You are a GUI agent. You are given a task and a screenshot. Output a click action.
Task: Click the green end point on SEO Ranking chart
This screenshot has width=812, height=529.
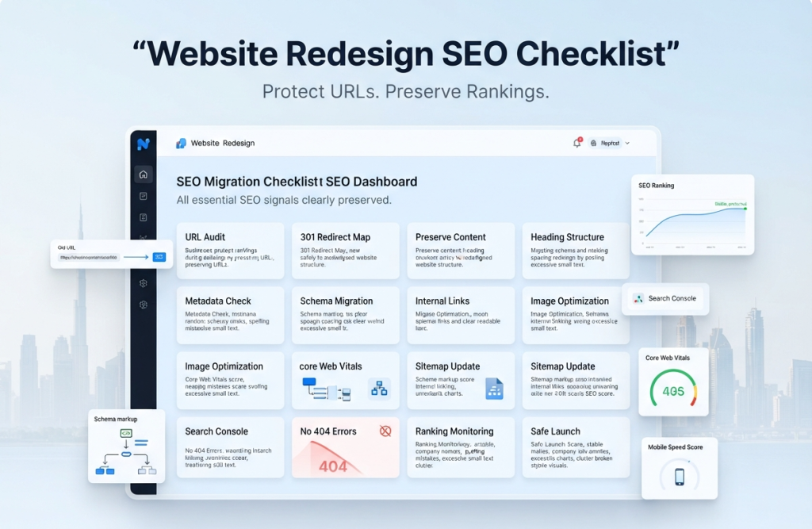point(745,209)
